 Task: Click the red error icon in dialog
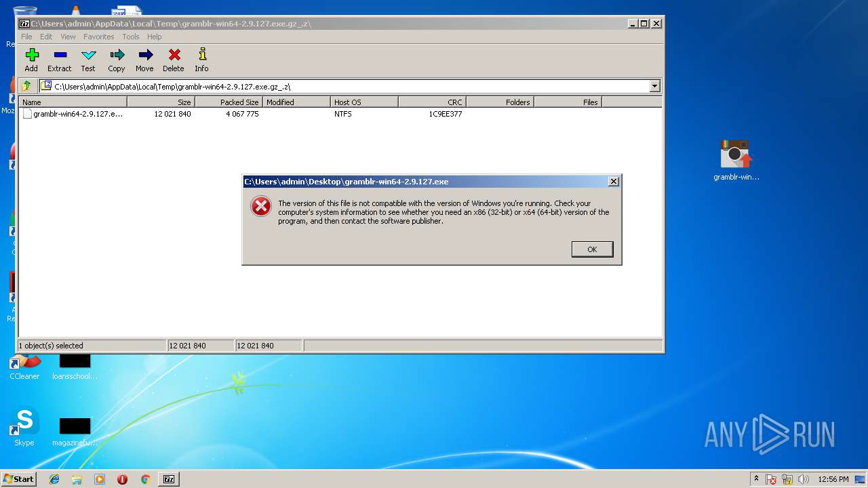[x=261, y=206]
